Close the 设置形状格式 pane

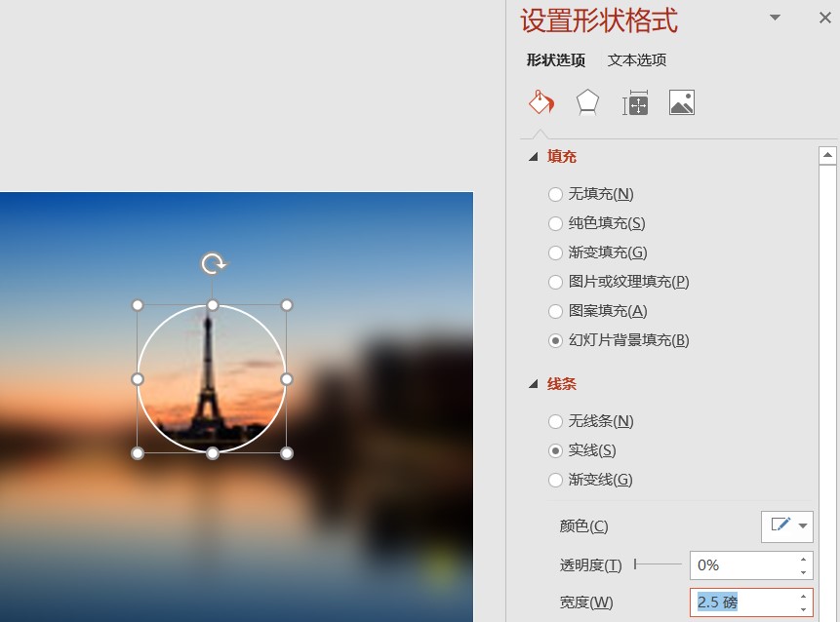(825, 18)
